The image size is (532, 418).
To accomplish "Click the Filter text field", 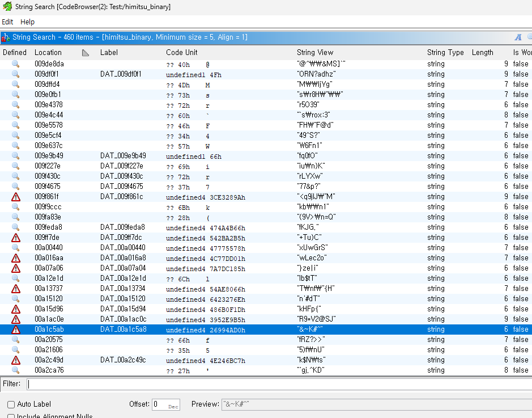I will click(x=279, y=384).
